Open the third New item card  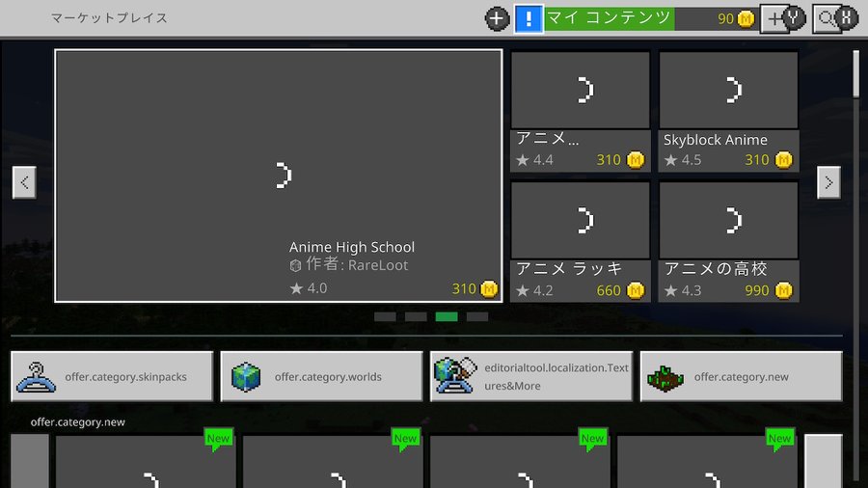(520, 461)
